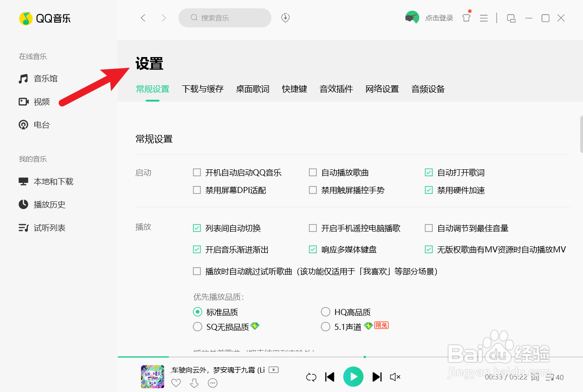Switch to the 下载与缓存 settings tab

tap(203, 89)
